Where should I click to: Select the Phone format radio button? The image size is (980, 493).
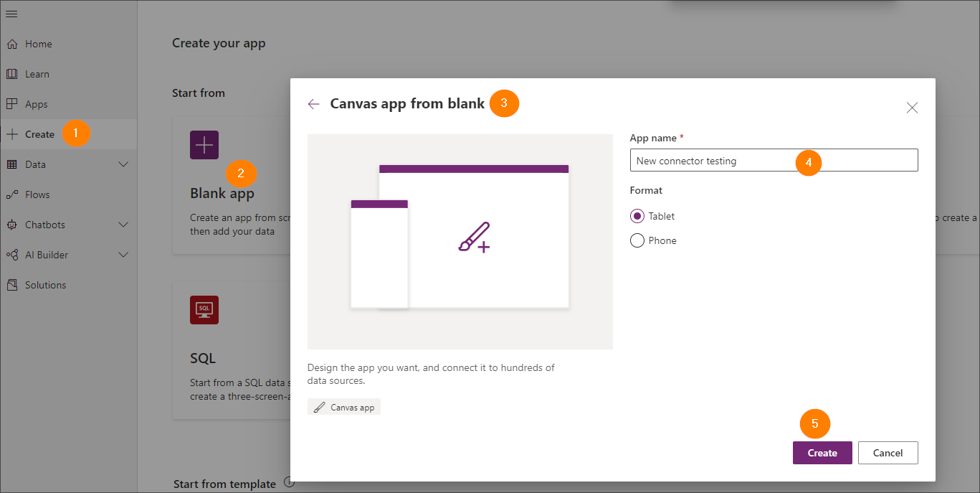point(637,240)
